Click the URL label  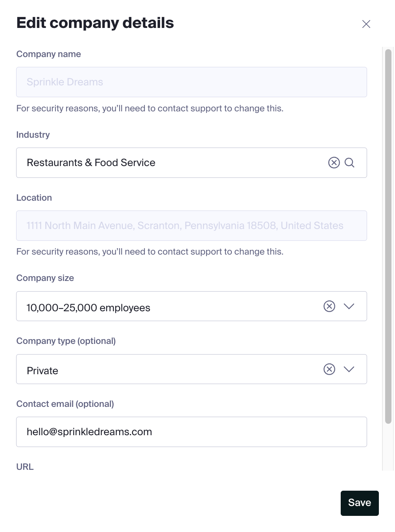point(25,467)
